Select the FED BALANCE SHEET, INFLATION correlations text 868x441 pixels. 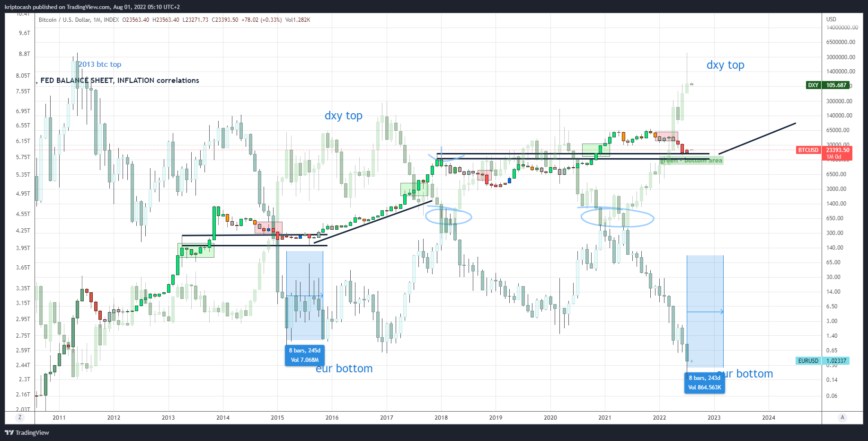(x=120, y=81)
